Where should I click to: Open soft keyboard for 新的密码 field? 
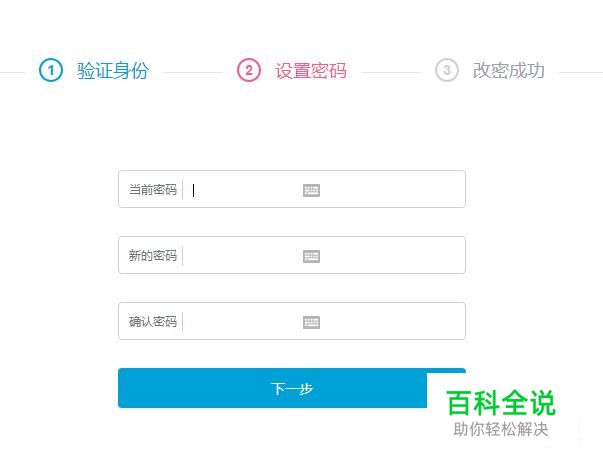pos(311,256)
